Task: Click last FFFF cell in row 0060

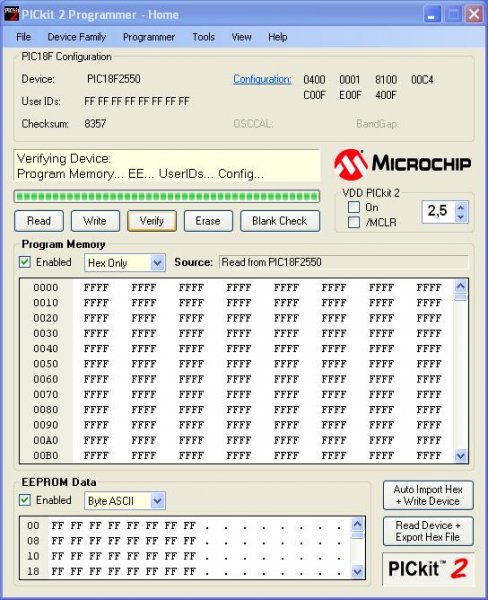Action: click(x=429, y=379)
